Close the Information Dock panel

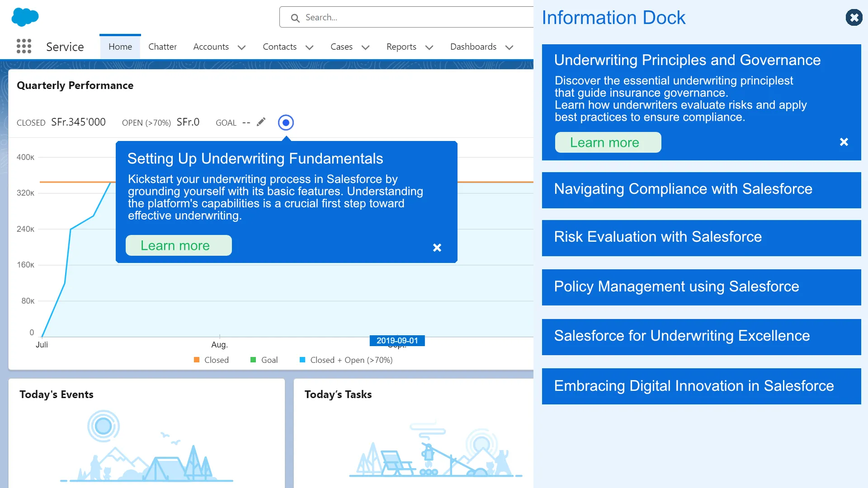854,18
